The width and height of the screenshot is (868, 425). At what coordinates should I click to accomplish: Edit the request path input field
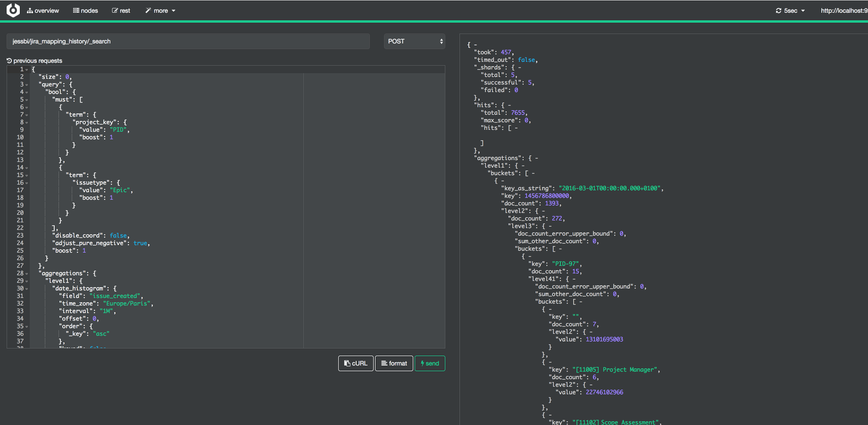point(188,41)
